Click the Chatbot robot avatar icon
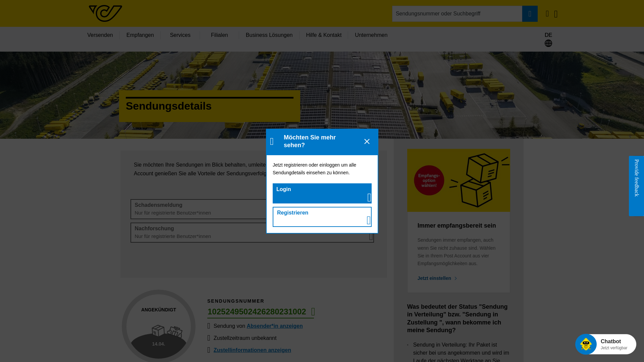The image size is (644, 362). 586,344
